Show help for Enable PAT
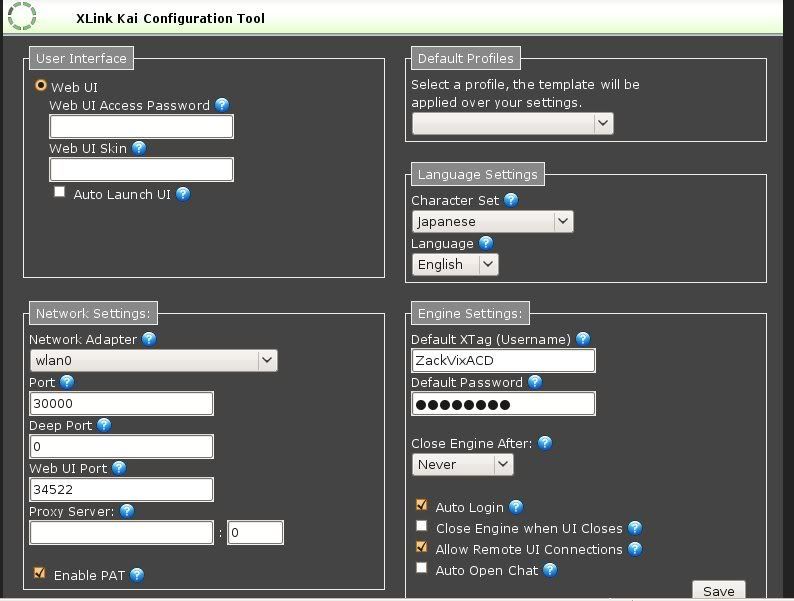Screen dimensions: 794x601 tap(137, 575)
